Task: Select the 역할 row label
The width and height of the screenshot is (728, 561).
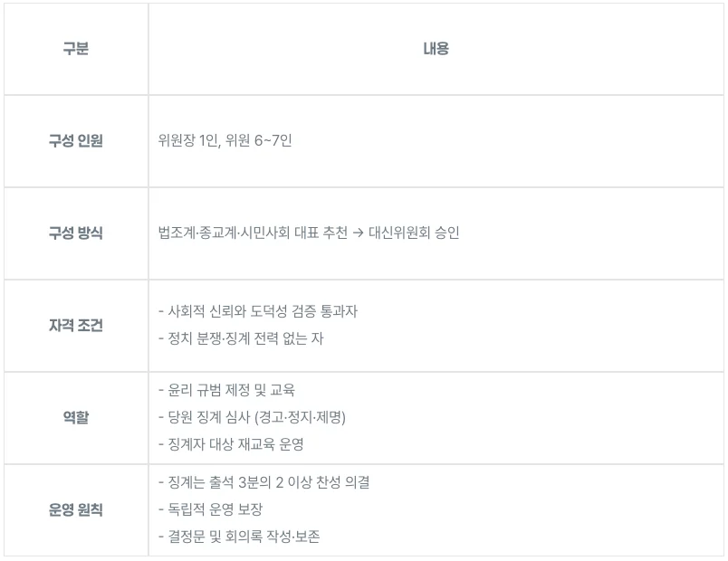Action: click(x=75, y=418)
